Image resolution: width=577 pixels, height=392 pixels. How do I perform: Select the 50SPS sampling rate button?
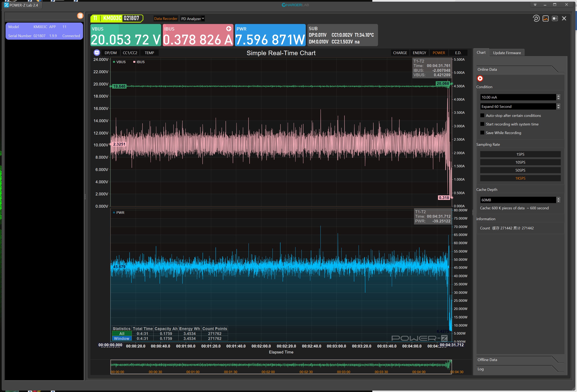coord(520,170)
